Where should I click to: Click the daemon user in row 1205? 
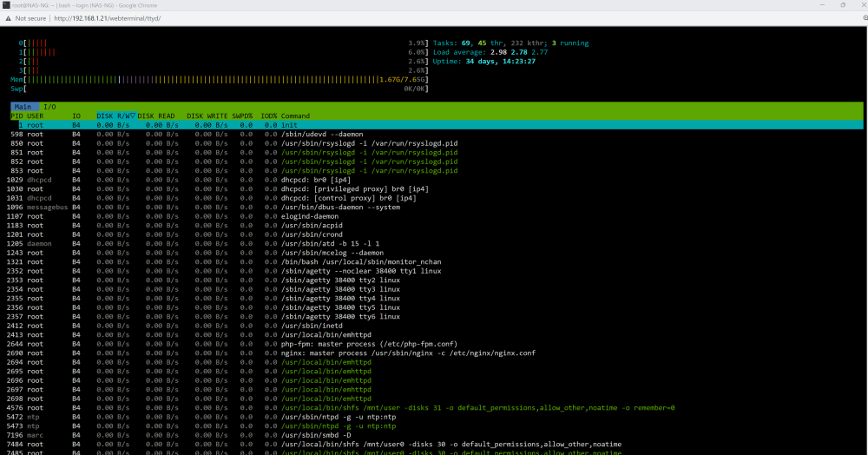39,243
